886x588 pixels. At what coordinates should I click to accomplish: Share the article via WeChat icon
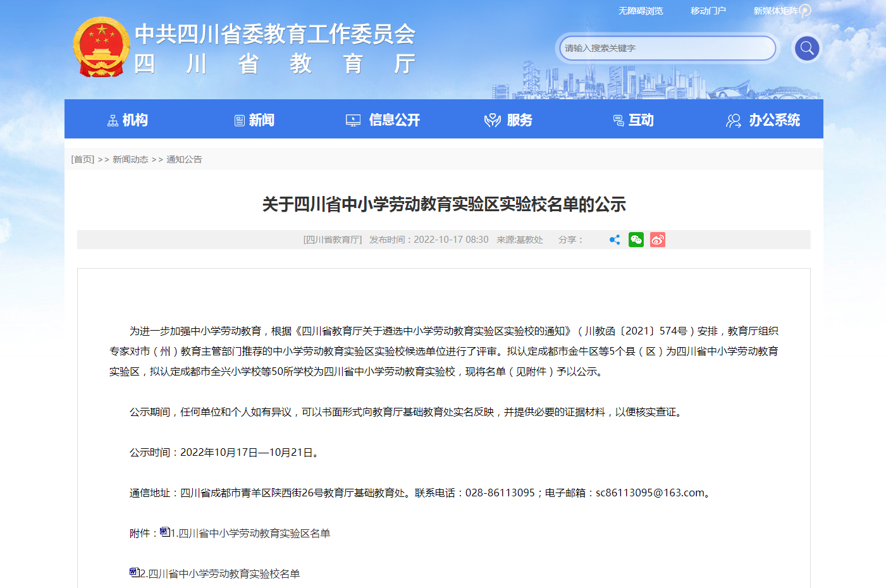coord(636,240)
